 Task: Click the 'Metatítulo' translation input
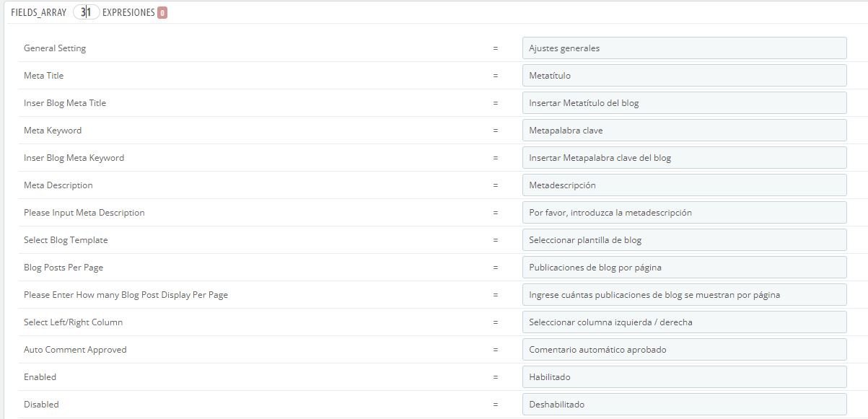[x=683, y=76]
